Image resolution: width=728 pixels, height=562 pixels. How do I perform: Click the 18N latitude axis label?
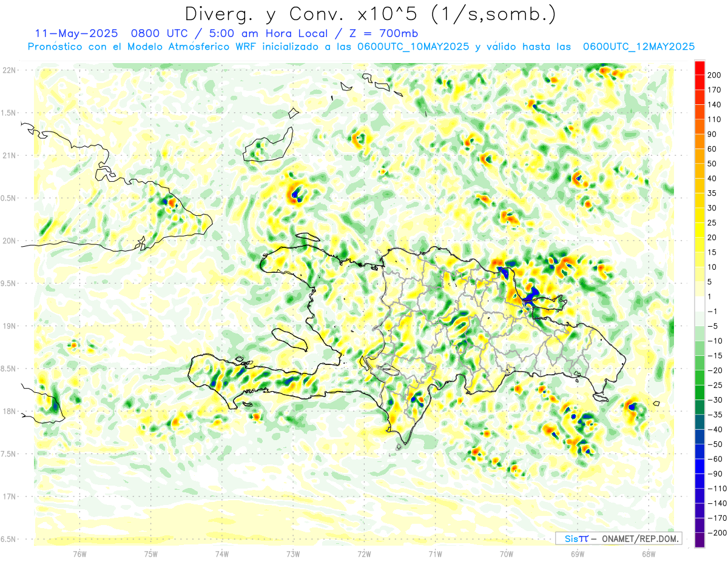tap(9, 412)
